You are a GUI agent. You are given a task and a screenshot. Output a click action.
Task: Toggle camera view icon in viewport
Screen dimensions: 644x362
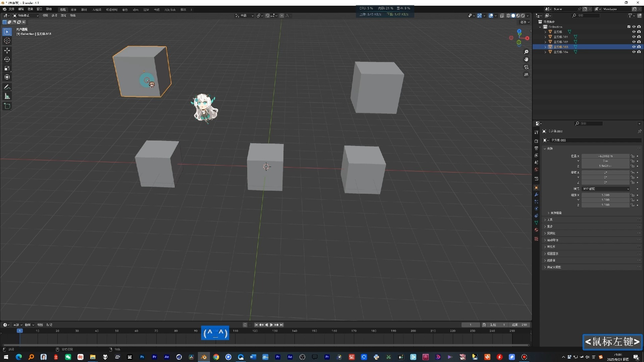click(526, 67)
